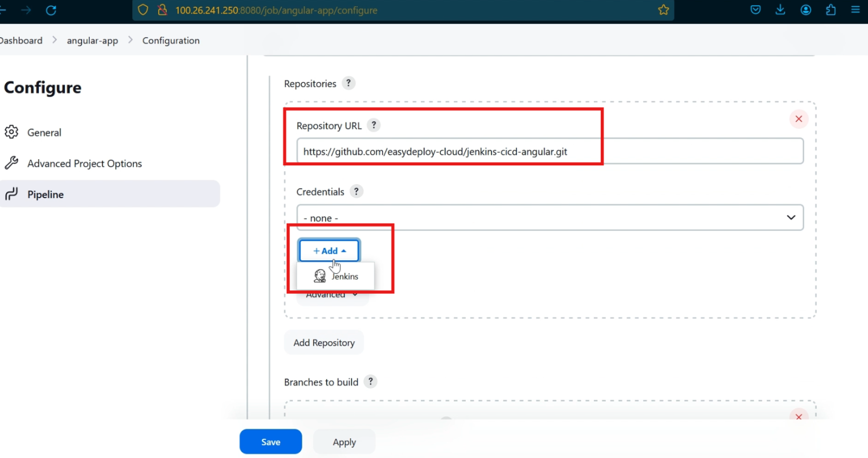Image resolution: width=868 pixels, height=458 pixels.
Task: Show help for Repository URL field
Action: [x=374, y=125]
